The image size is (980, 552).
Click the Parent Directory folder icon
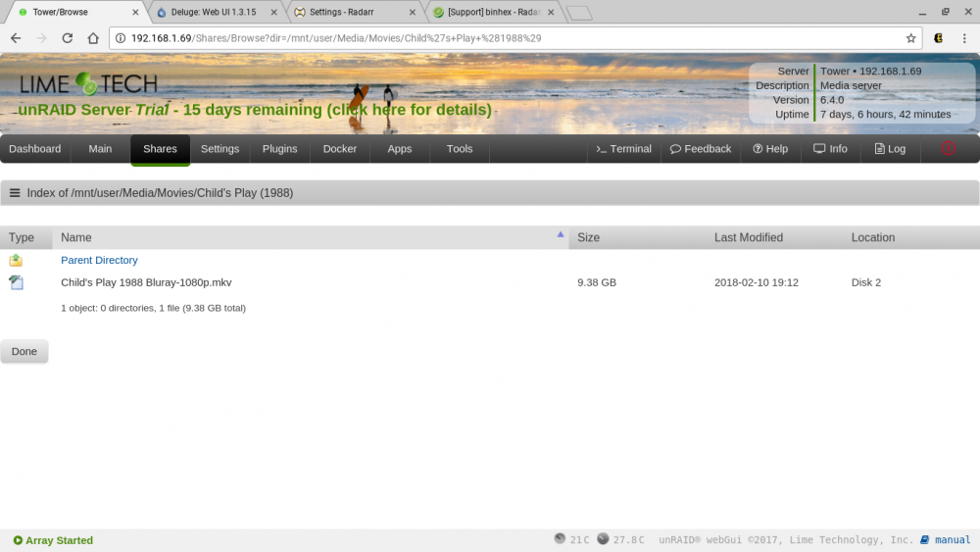(x=16, y=260)
